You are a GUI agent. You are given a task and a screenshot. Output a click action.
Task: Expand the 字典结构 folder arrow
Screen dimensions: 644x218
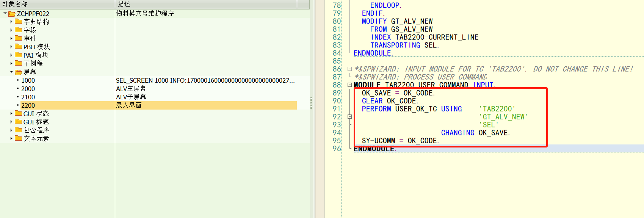click(11, 22)
